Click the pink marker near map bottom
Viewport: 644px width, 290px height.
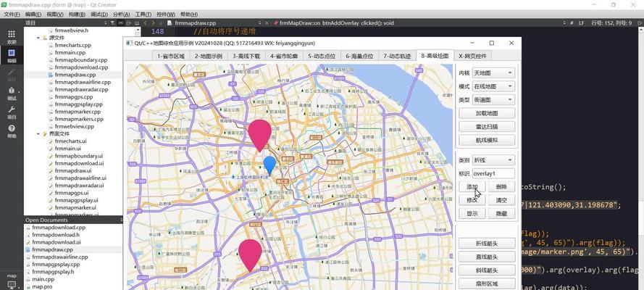[250, 255]
